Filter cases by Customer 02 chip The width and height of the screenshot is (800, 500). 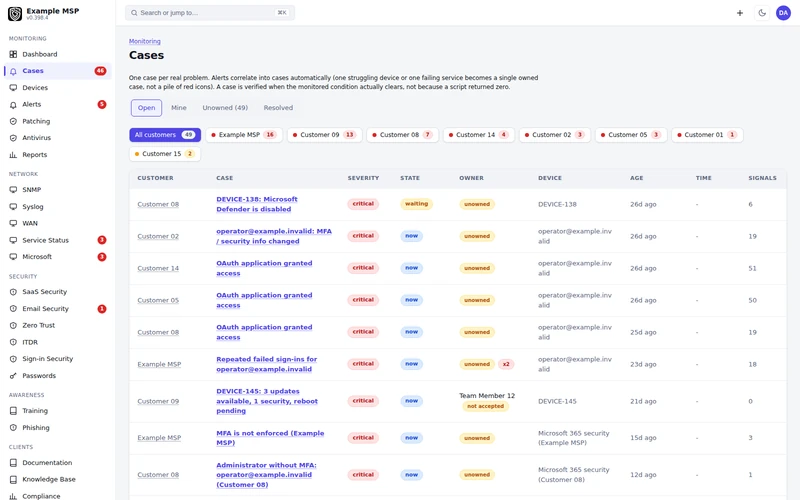(x=555, y=135)
